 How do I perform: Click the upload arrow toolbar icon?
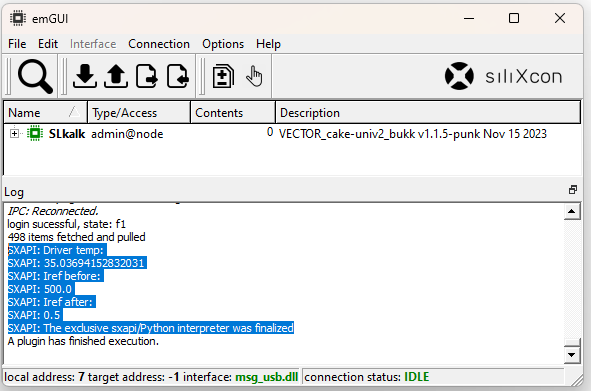coord(116,77)
